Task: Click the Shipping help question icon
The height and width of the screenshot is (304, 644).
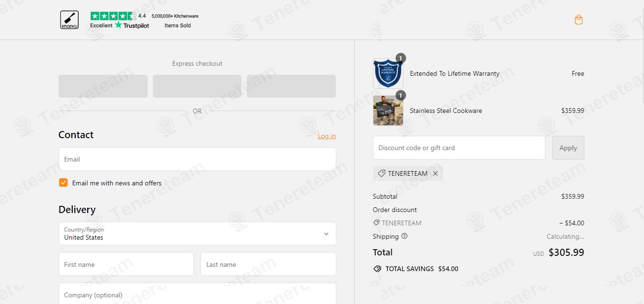Action: tap(404, 236)
